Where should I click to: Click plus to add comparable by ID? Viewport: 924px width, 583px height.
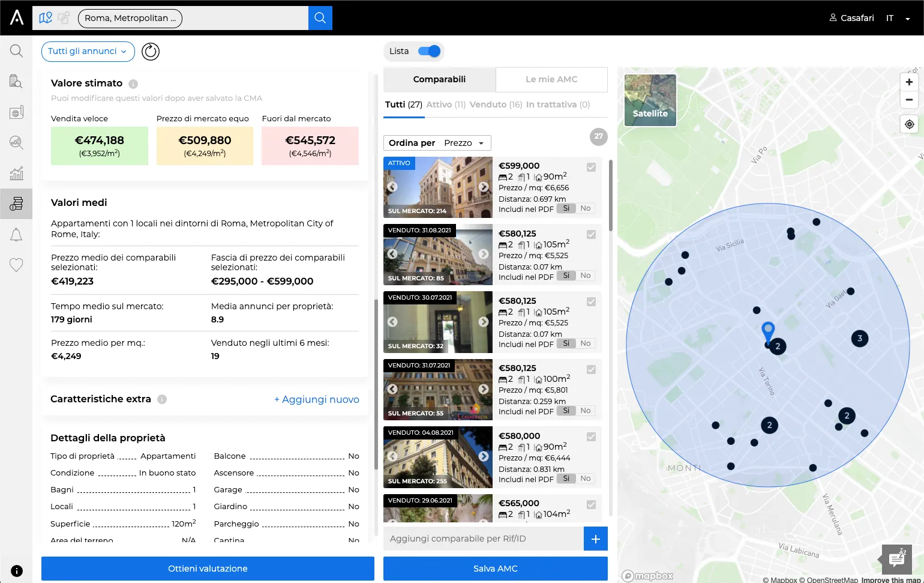[x=596, y=539]
